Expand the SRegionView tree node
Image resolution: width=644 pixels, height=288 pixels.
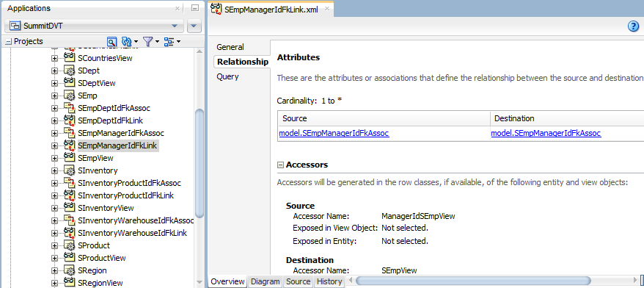[54, 283]
